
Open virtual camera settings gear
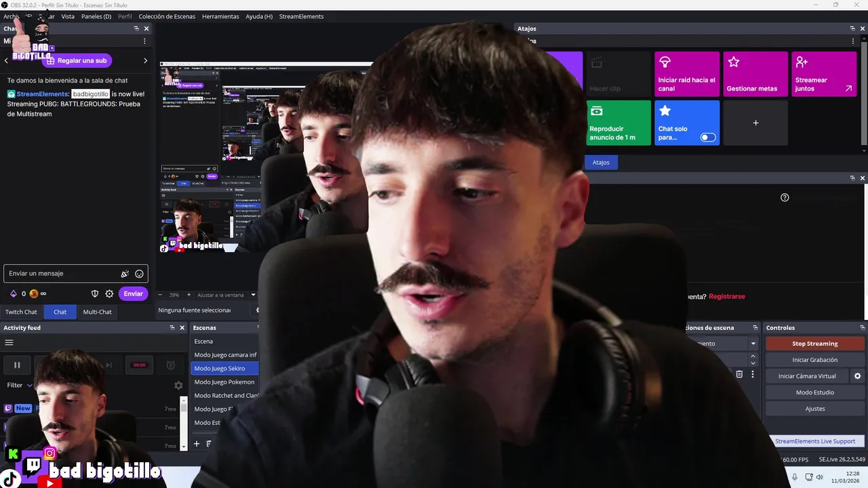pyautogui.click(x=857, y=376)
